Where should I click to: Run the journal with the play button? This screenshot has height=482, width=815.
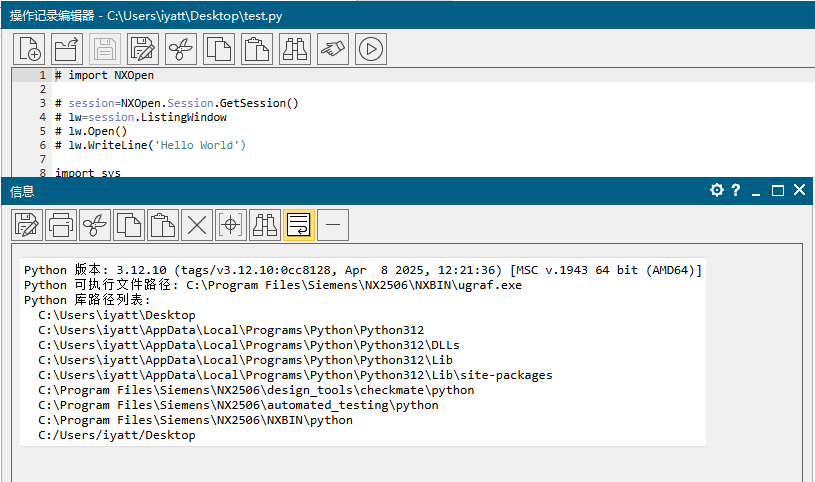pyautogui.click(x=371, y=48)
